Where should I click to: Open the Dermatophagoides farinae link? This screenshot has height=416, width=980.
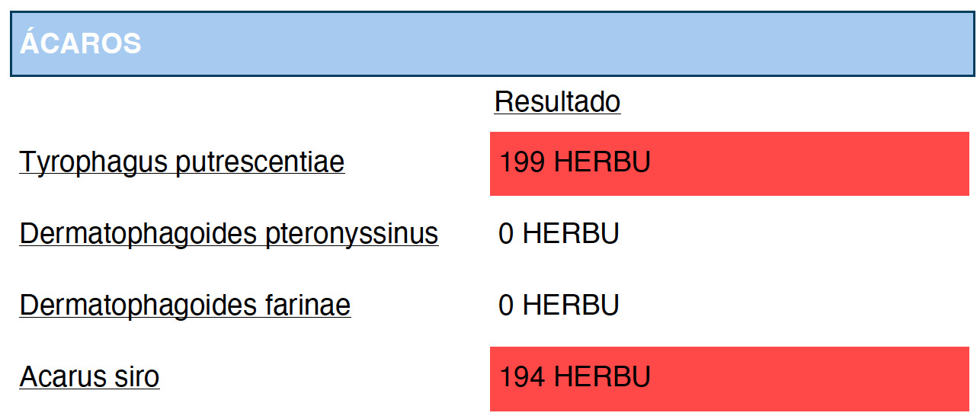pyautogui.click(x=185, y=306)
